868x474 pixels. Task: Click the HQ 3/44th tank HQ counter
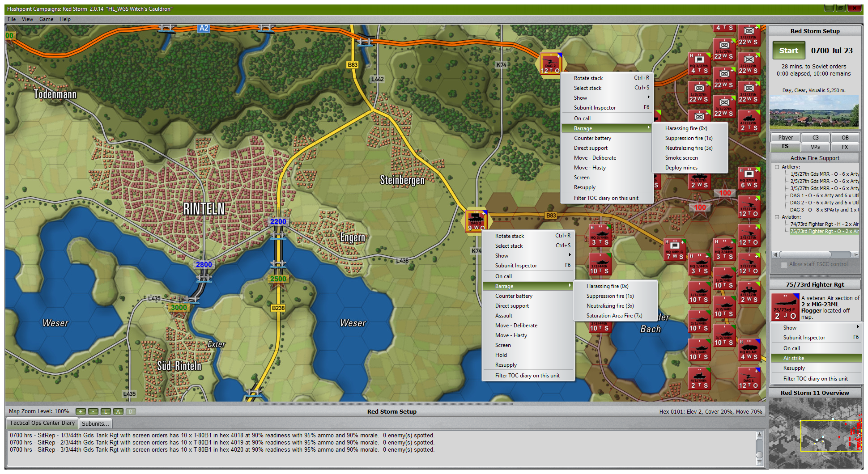click(x=600, y=235)
